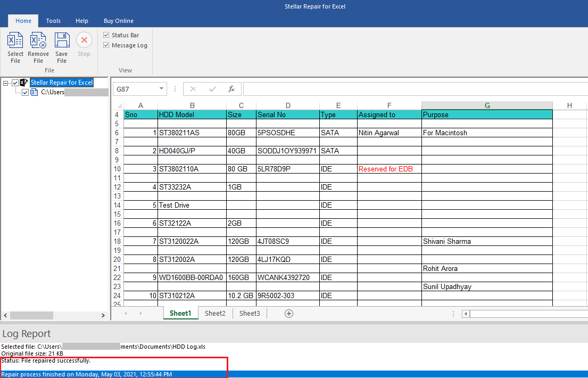The width and height of the screenshot is (588, 378).
Task: Open the Buy Online tab
Action: [x=119, y=21]
